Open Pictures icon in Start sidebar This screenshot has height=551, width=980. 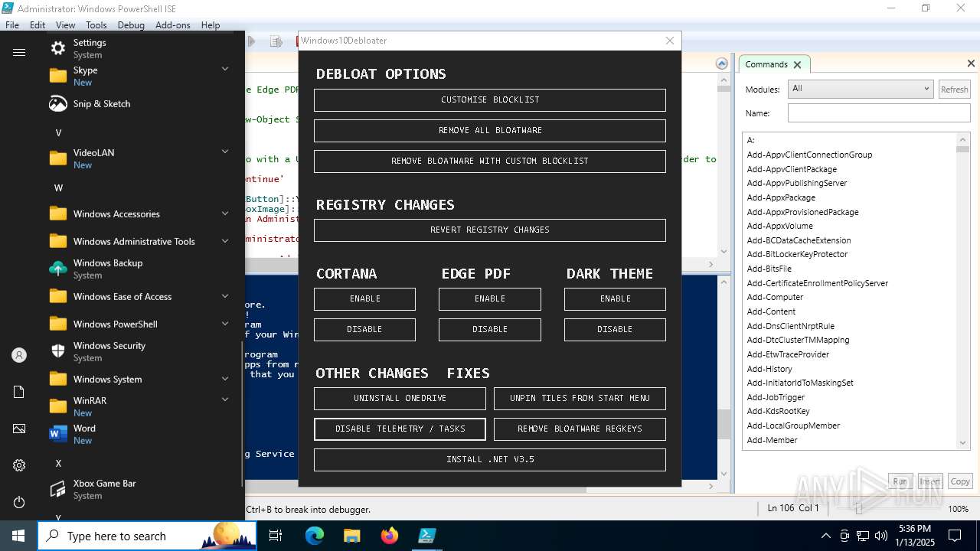tap(19, 429)
